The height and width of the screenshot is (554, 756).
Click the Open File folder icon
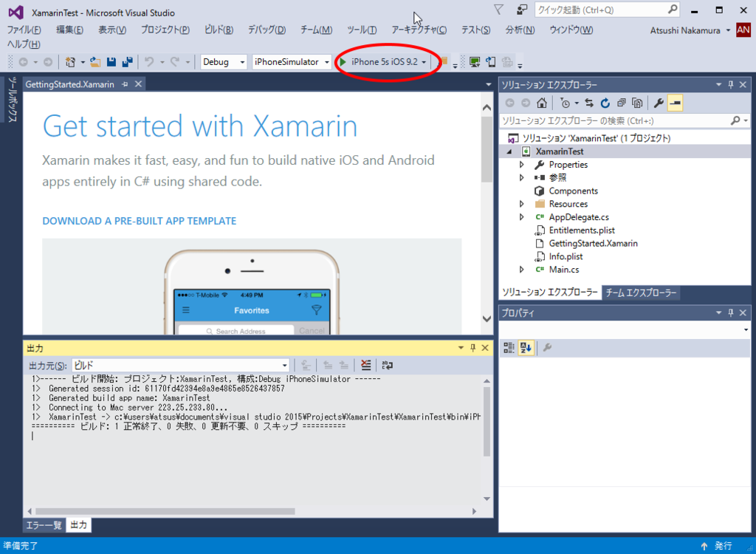pos(95,62)
